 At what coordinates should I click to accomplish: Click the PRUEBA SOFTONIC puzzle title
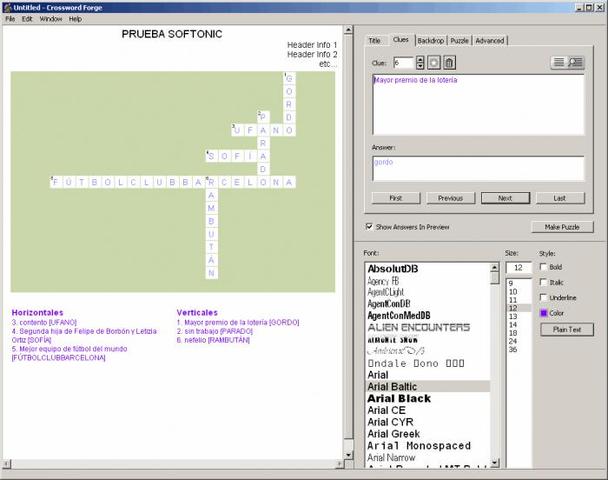pyautogui.click(x=172, y=34)
